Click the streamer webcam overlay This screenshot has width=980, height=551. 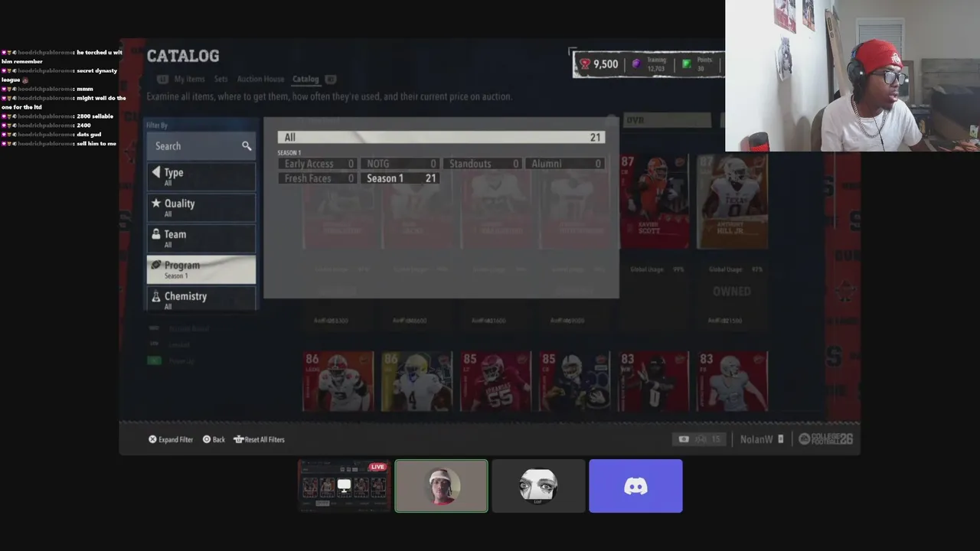click(x=852, y=76)
